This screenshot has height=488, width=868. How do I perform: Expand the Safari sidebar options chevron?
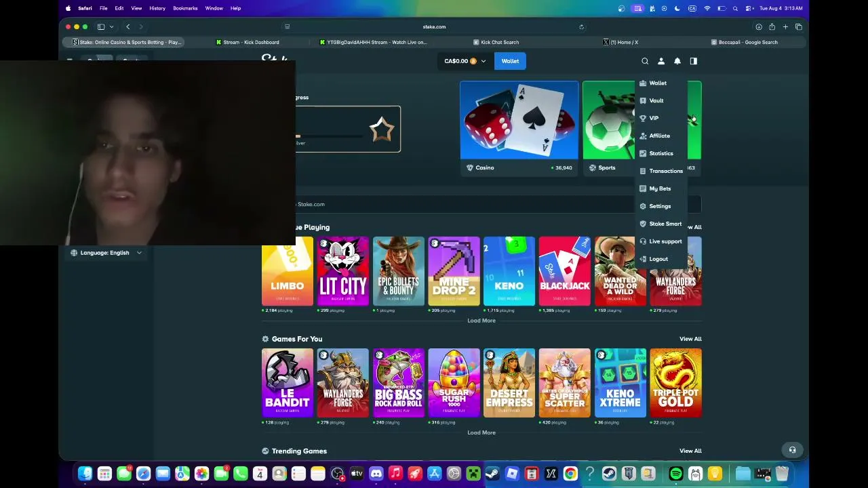113,27
